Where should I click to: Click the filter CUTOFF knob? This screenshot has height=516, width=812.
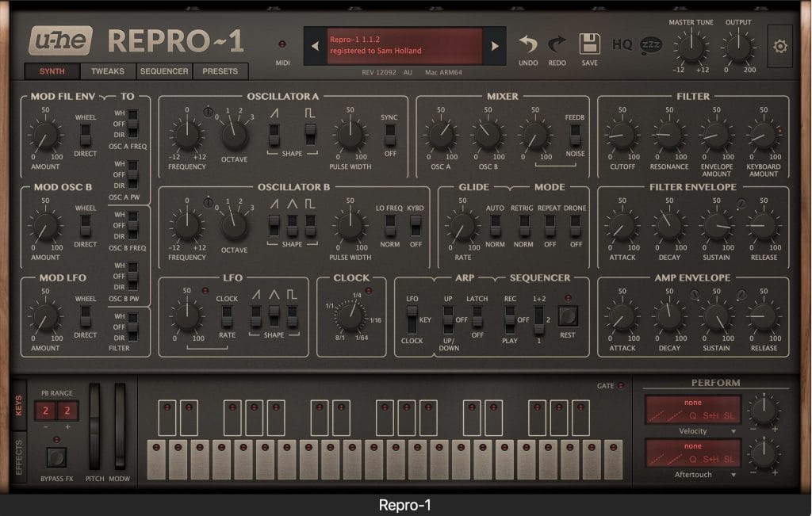[x=622, y=136]
